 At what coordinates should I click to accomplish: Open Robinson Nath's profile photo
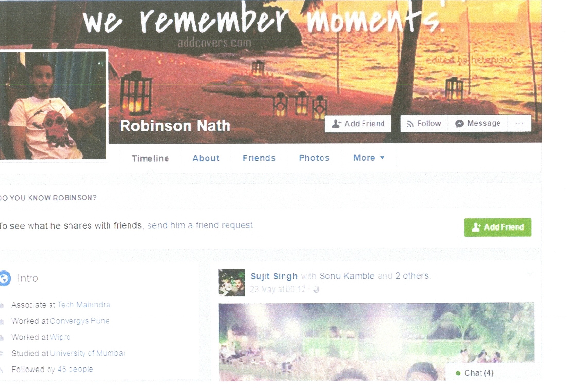53,105
